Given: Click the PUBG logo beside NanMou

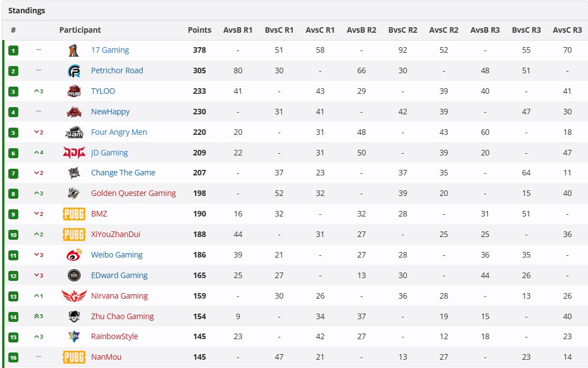Looking at the screenshot, I should click(74, 357).
